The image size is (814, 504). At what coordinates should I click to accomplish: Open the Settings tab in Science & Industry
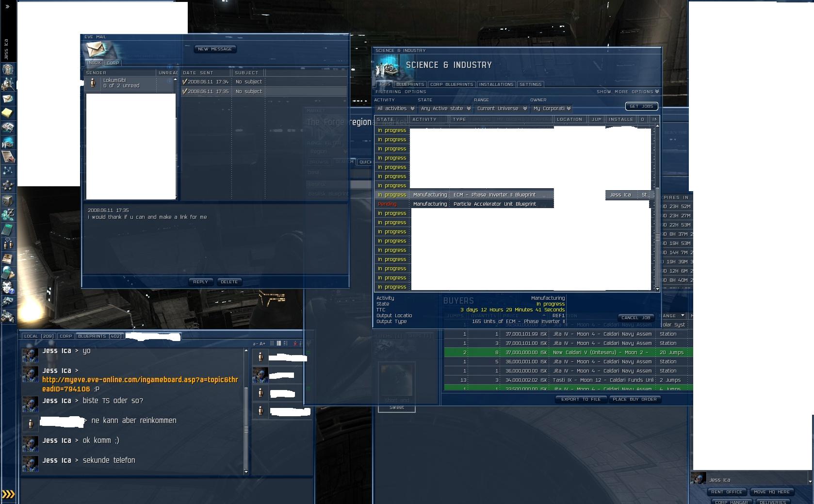coord(531,84)
